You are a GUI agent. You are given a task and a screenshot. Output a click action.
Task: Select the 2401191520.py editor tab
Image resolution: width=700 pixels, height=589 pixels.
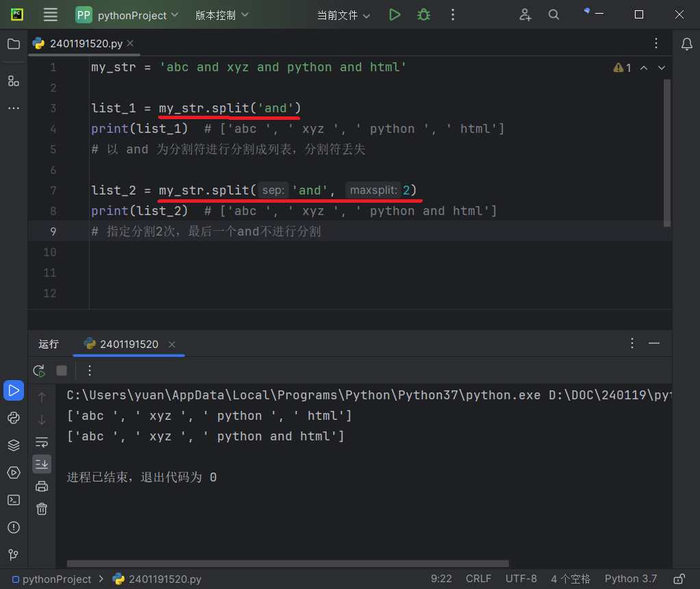coord(86,43)
